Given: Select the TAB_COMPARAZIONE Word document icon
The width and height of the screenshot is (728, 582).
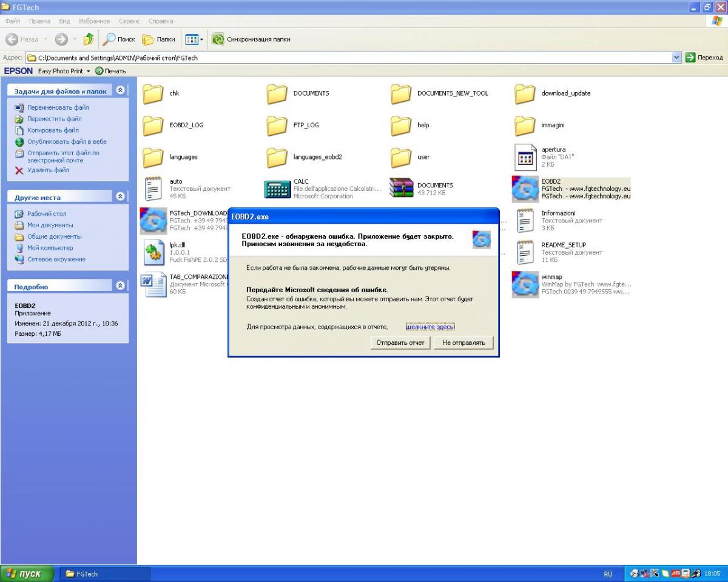Looking at the screenshot, I should (153, 284).
